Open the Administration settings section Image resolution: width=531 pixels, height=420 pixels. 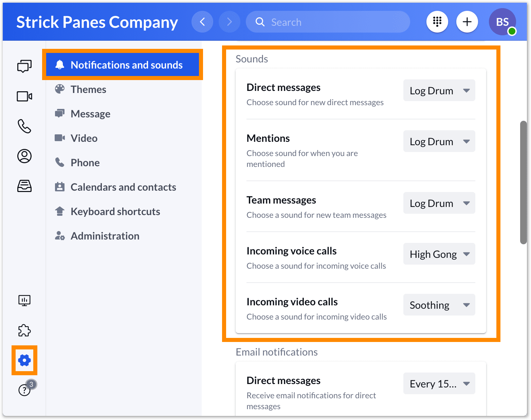[x=105, y=235]
